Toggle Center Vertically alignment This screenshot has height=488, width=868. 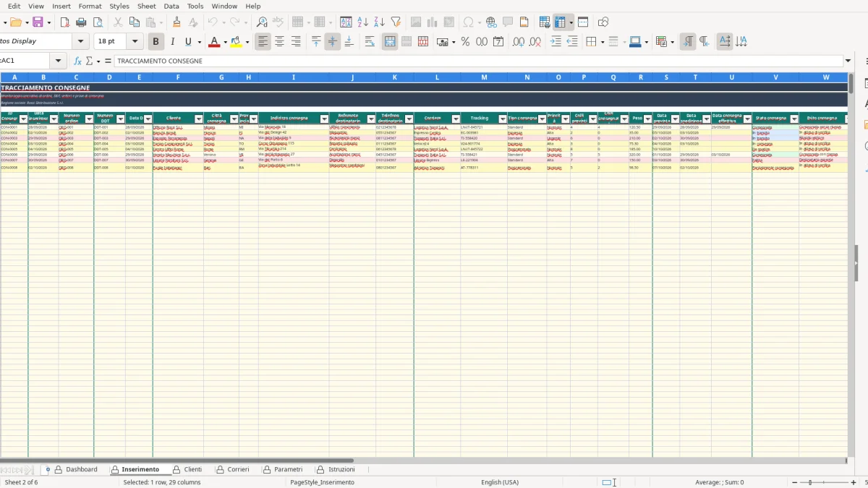(x=333, y=42)
